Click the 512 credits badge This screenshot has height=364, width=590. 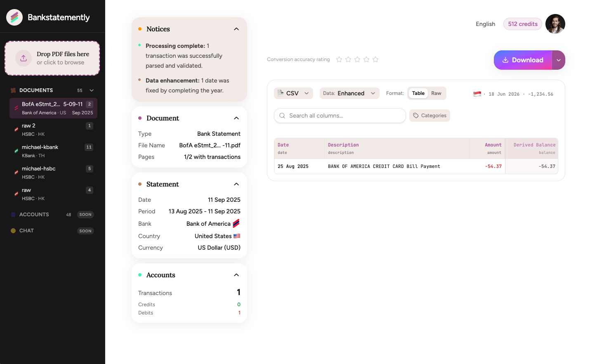point(522,24)
